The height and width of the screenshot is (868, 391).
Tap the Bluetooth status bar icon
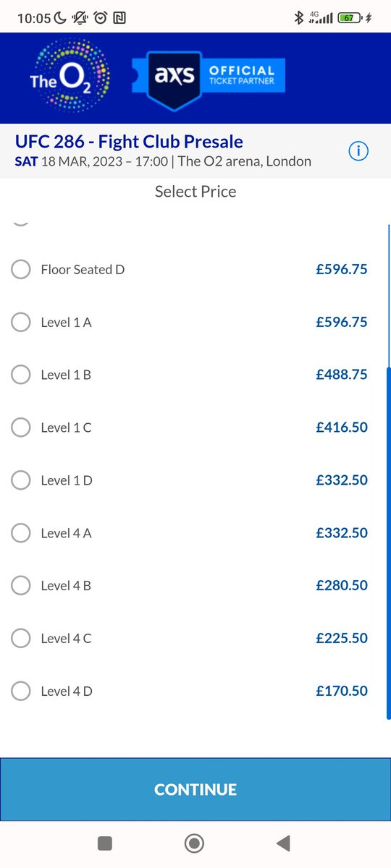click(298, 18)
